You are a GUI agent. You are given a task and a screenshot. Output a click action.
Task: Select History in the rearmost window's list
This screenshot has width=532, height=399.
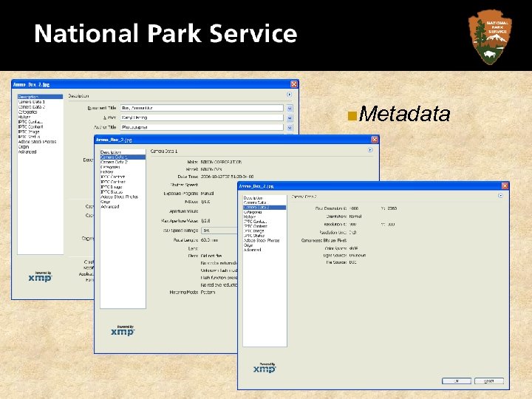[x=24, y=117]
